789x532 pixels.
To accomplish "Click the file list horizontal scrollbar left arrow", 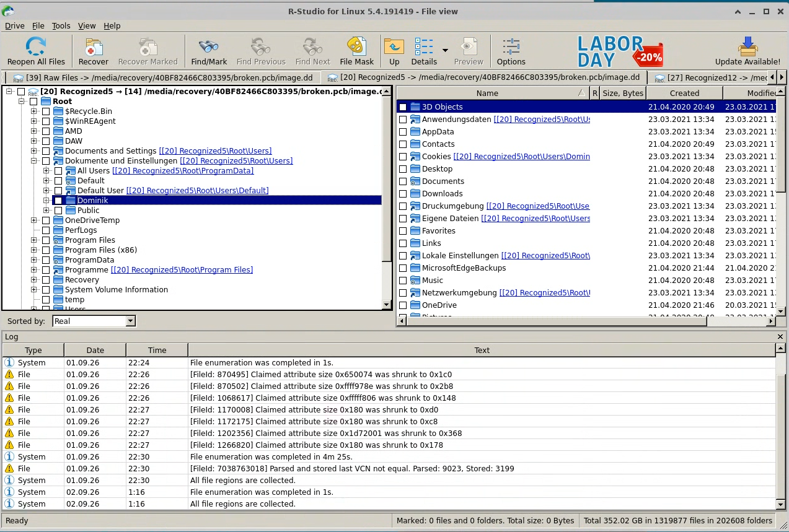I will pyautogui.click(x=401, y=321).
